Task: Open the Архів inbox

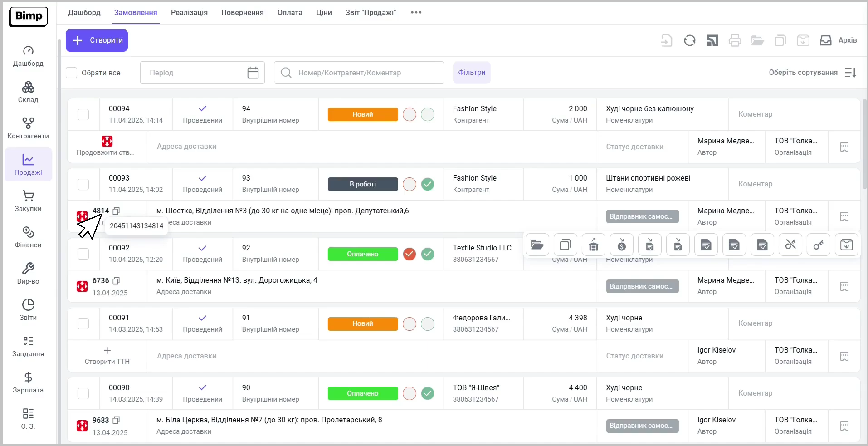Action: pyautogui.click(x=838, y=40)
